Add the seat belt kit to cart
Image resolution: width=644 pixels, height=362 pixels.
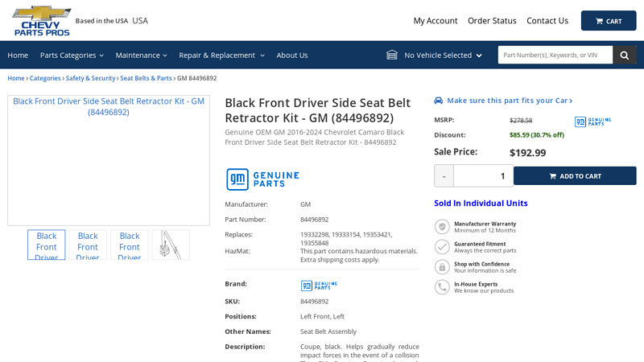click(x=575, y=175)
